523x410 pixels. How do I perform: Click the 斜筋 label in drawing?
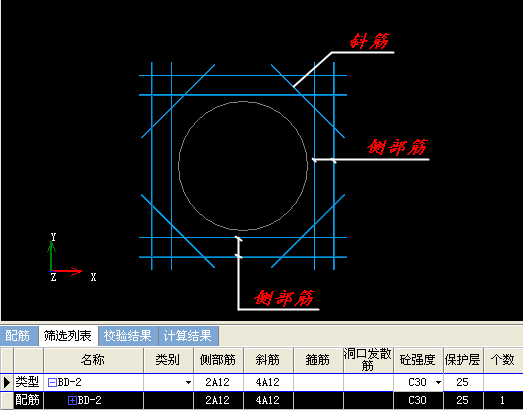tap(370, 41)
